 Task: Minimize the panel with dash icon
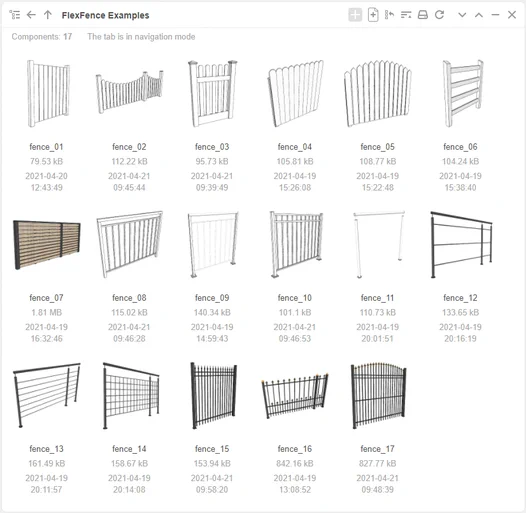[x=495, y=15]
